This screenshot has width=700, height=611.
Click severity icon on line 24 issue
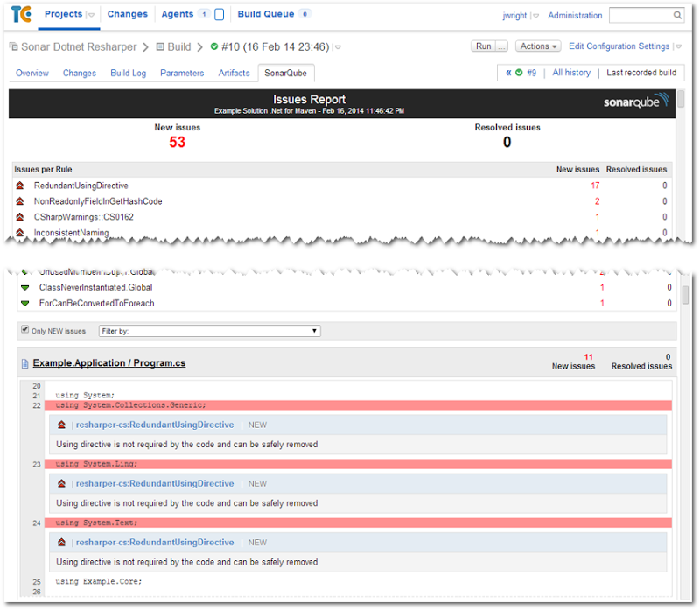61,542
